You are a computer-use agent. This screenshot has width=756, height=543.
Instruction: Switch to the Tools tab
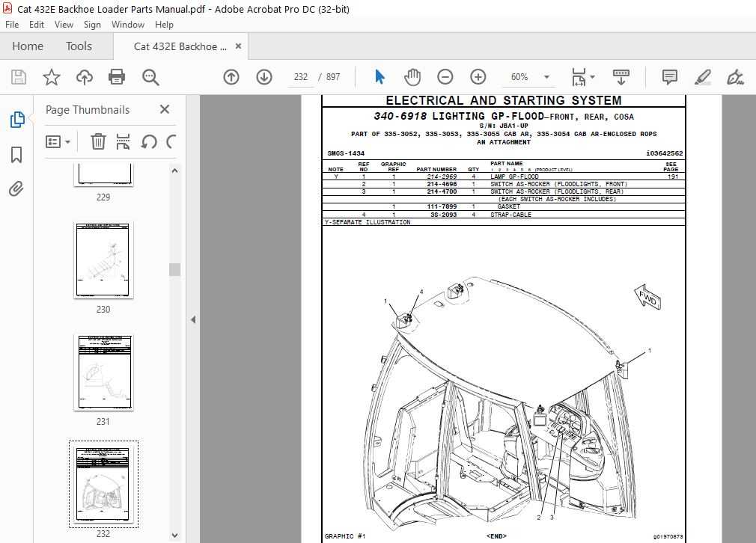[x=79, y=46]
